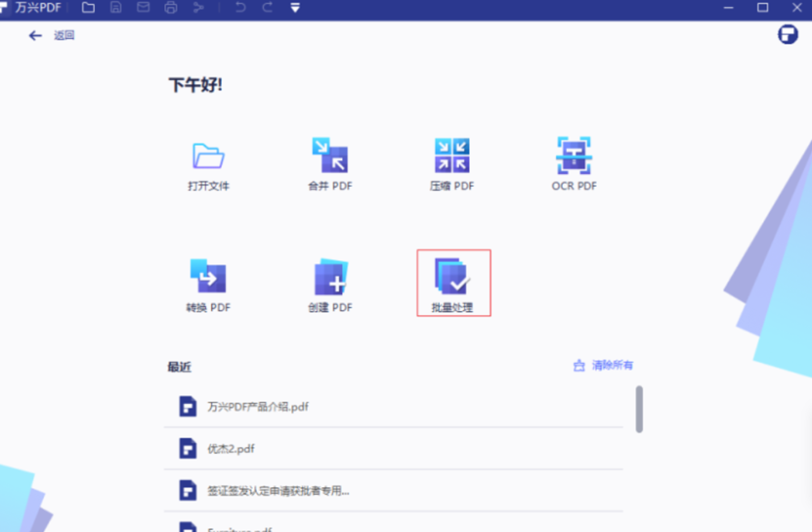Launch the 批量处理 batch tool
Screen dimensions: 812x532
[453, 283]
